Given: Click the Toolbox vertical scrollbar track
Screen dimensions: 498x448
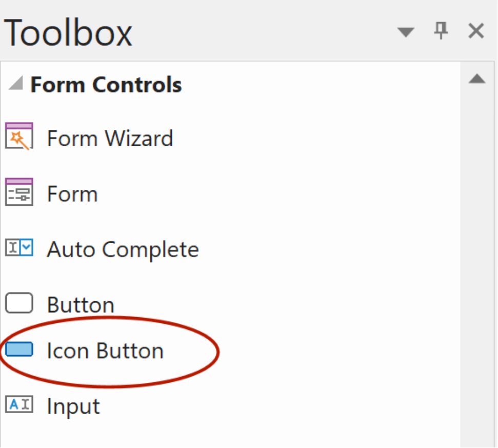Looking at the screenshot, I should [x=477, y=257].
